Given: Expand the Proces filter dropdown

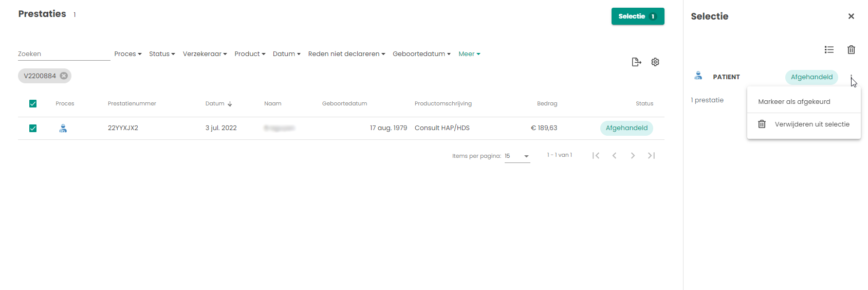Looking at the screenshot, I should click(x=128, y=54).
